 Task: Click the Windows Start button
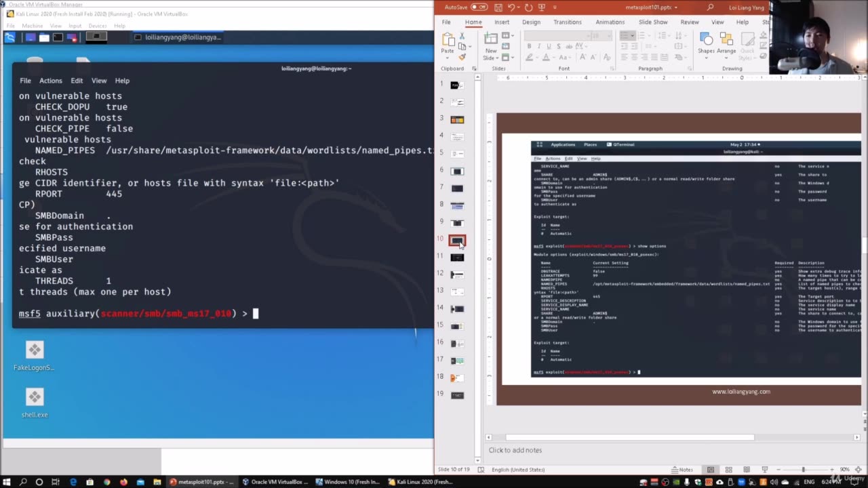click(x=7, y=482)
